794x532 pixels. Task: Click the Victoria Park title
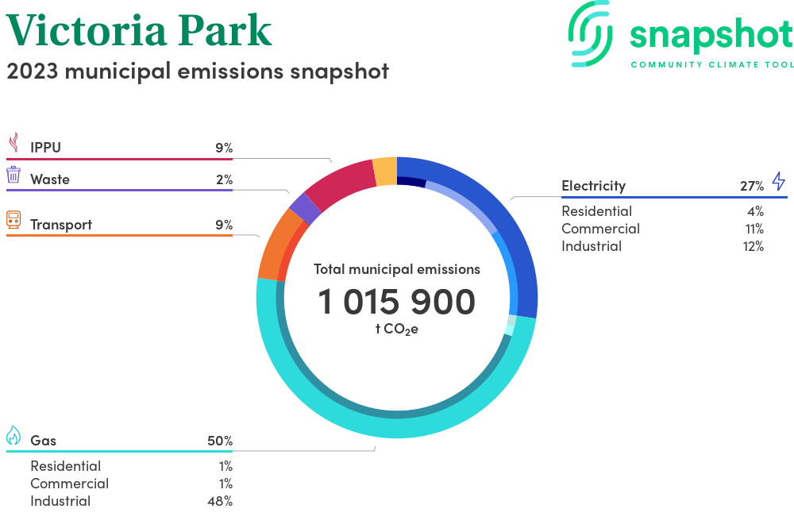[x=139, y=30]
